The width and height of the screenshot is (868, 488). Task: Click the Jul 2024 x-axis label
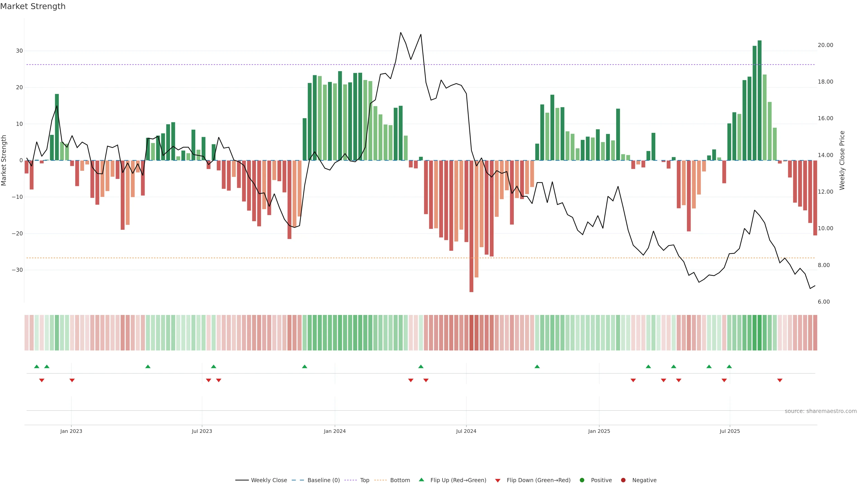point(466,431)
